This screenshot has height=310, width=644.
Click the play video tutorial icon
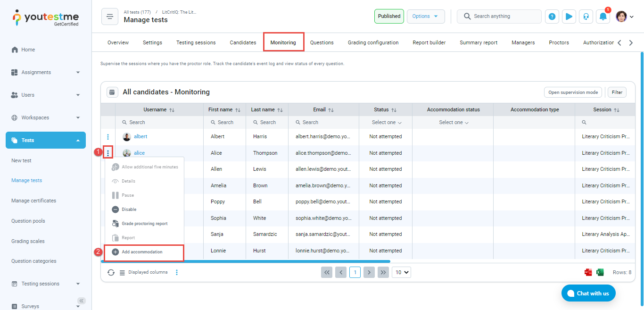pyautogui.click(x=569, y=17)
